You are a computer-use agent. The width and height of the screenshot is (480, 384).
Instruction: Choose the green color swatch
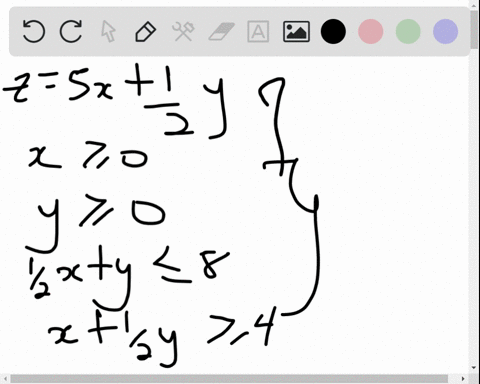408,31
